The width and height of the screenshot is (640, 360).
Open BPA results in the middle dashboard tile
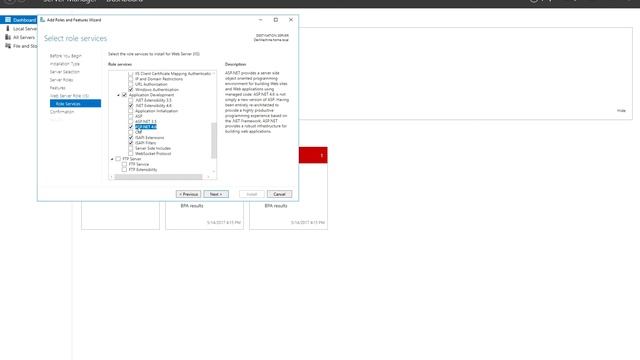192,206
